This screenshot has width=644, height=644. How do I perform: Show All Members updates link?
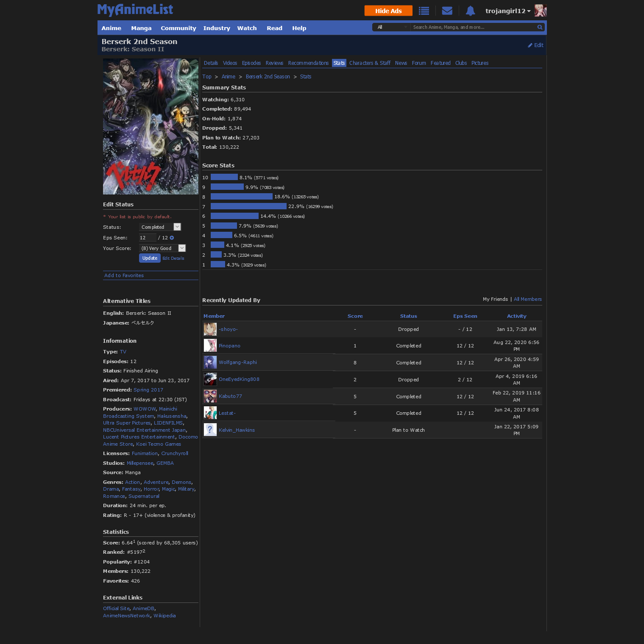(x=528, y=299)
